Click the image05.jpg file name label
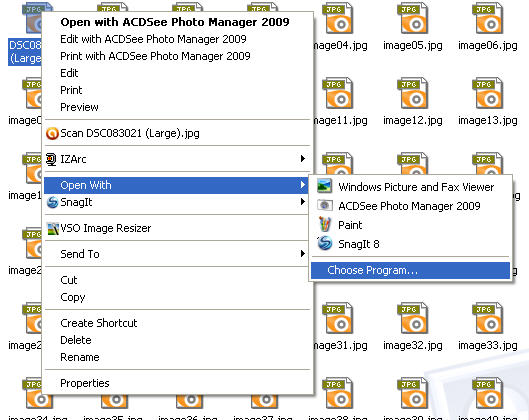Viewport: 529px width, 420px height. (x=413, y=45)
